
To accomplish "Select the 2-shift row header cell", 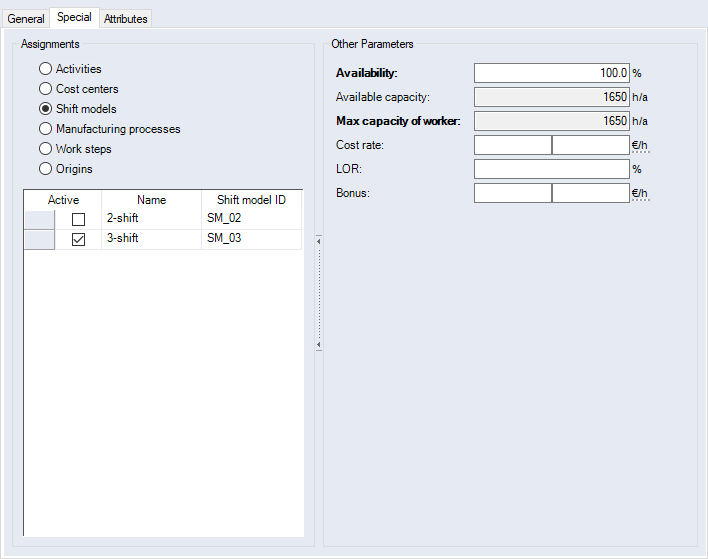I will click(x=39, y=219).
